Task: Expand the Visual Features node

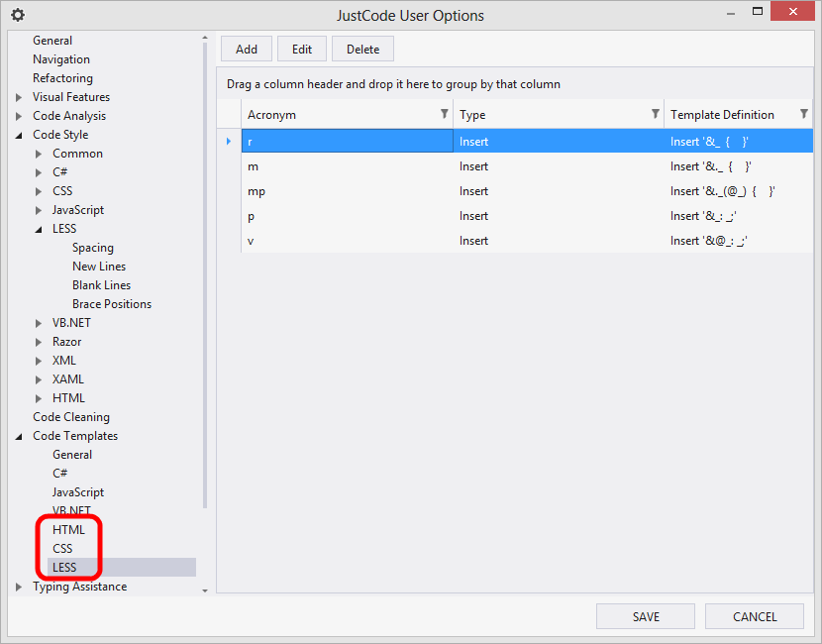Action: tap(19, 97)
